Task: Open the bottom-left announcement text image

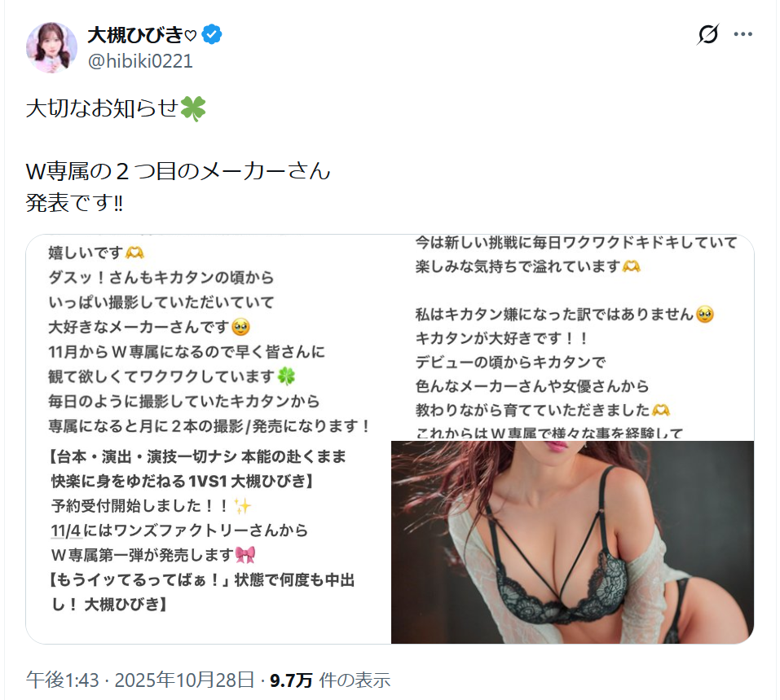Action: coord(209,542)
